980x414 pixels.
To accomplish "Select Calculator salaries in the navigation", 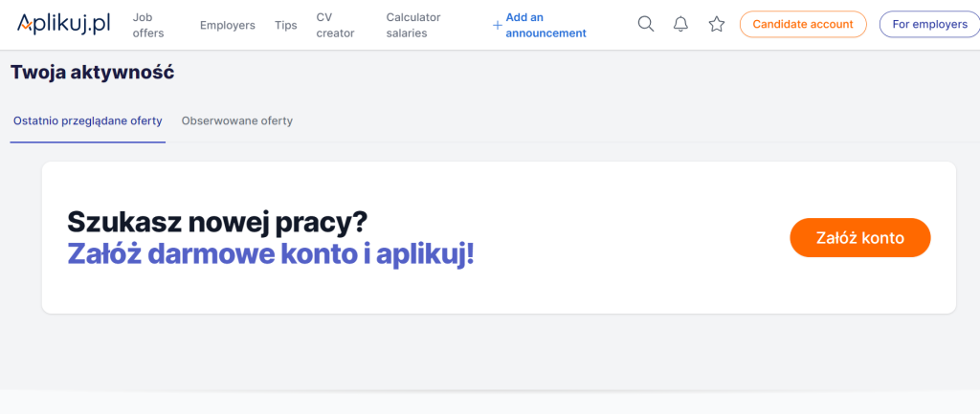I will 407,25.
